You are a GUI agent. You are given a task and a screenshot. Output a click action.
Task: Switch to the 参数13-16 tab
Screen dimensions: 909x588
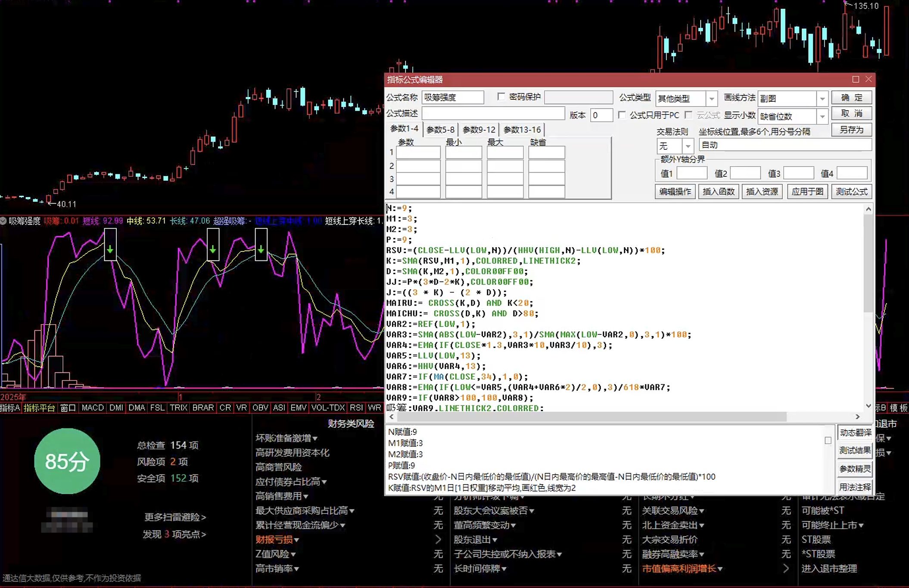click(x=522, y=130)
